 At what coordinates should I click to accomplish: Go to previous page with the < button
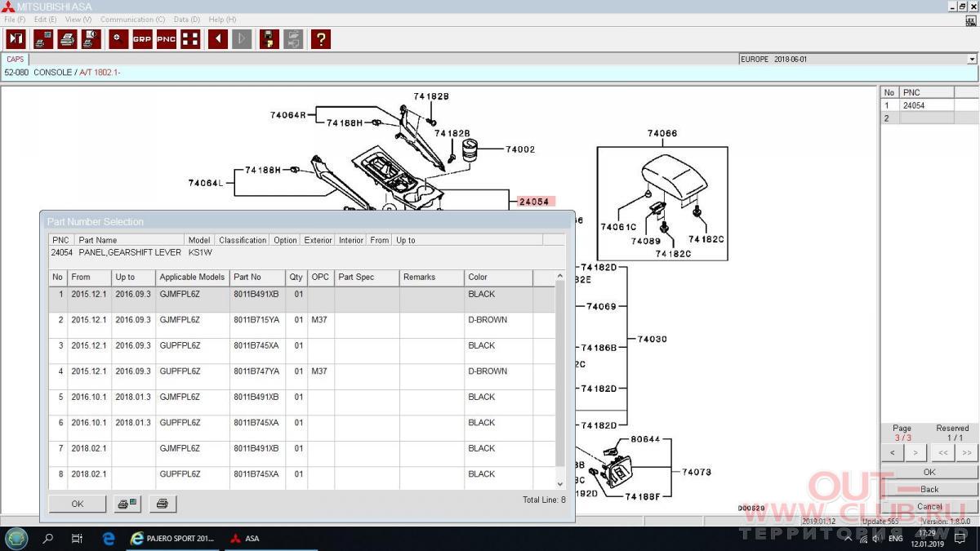tap(893, 452)
